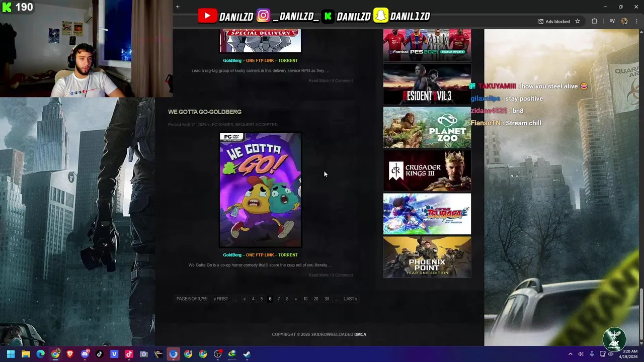The height and width of the screenshot is (362, 644).
Task: Jump to page 30
Action: pos(327,299)
